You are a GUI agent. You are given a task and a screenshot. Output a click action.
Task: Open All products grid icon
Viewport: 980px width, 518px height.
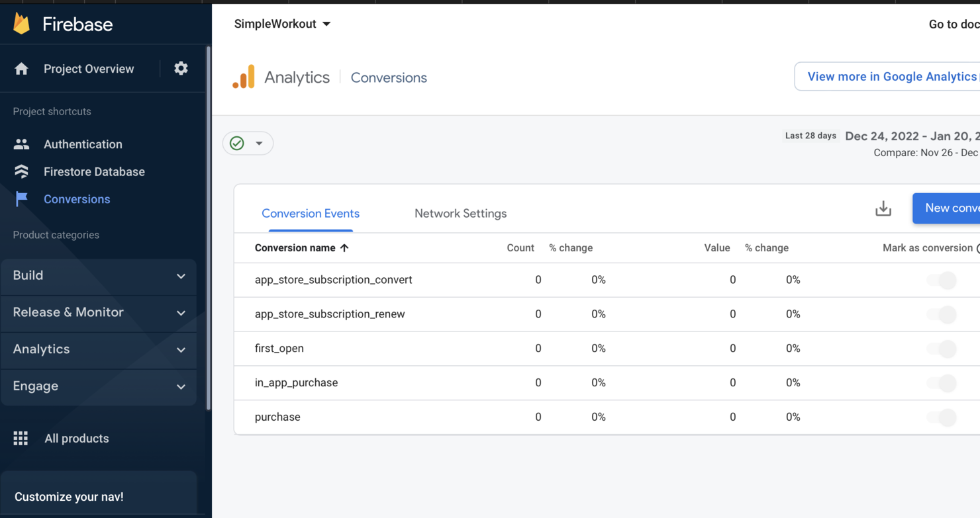click(21, 438)
